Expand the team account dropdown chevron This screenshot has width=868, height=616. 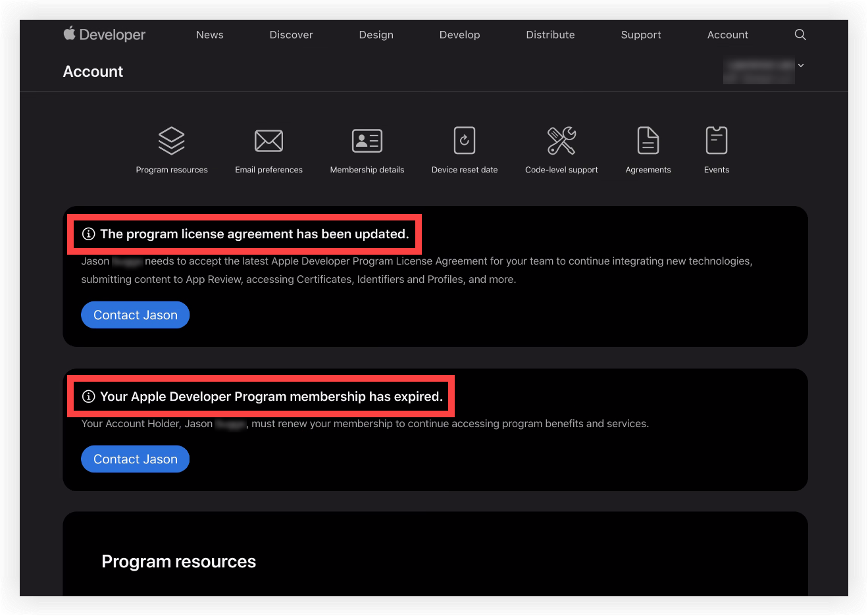click(x=801, y=65)
